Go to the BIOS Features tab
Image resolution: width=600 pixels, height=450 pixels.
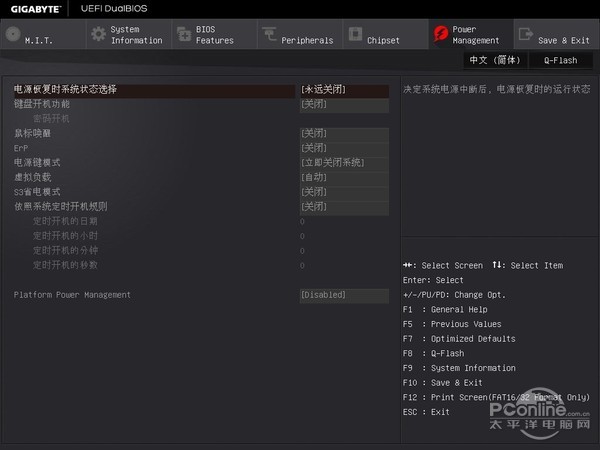click(x=214, y=34)
